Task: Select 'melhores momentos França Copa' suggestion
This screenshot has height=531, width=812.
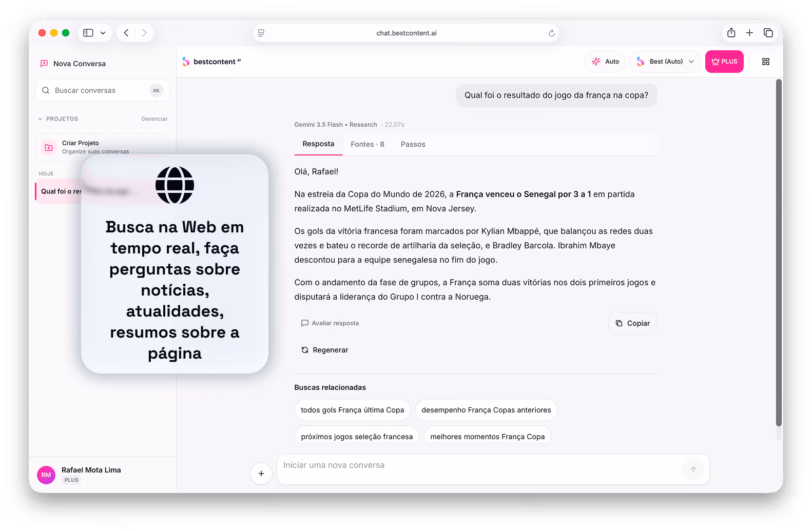Action: pos(488,435)
